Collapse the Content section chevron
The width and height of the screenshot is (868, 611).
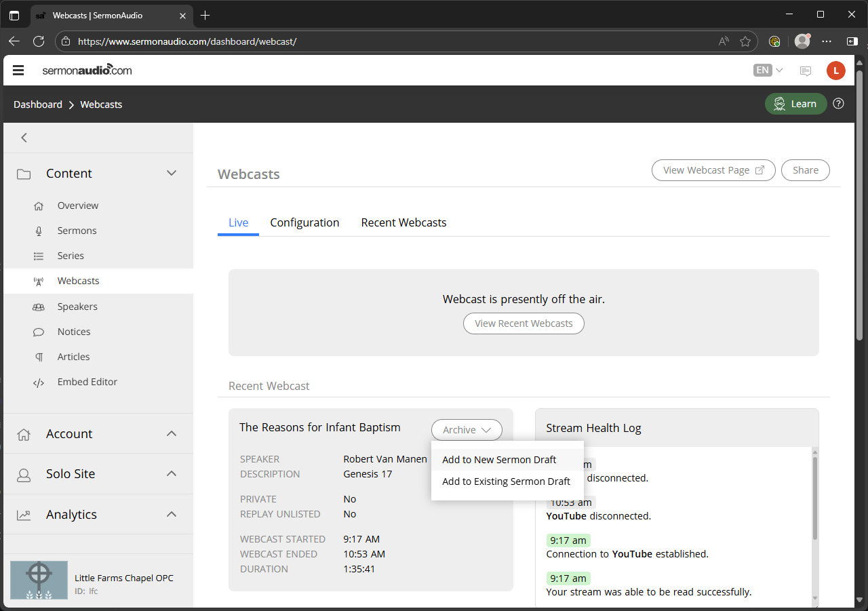tap(172, 173)
